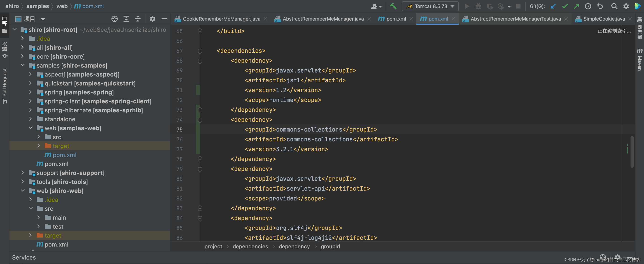The width and height of the screenshot is (644, 264).
Task: Click the indexing progress text
Action: tap(614, 31)
